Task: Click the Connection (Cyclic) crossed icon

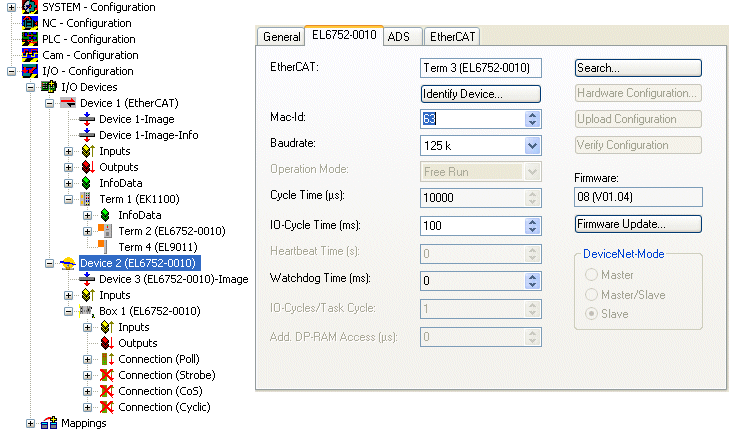Action: click(107, 407)
